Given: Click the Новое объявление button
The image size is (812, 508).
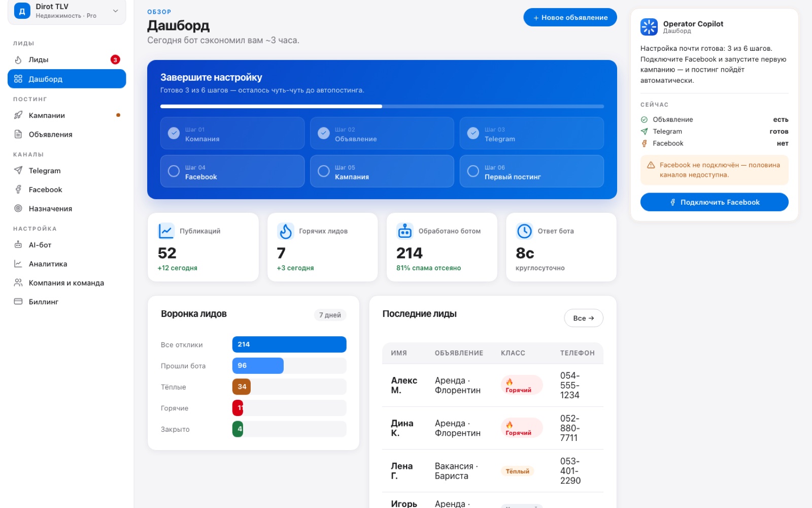Looking at the screenshot, I should 570,17.
